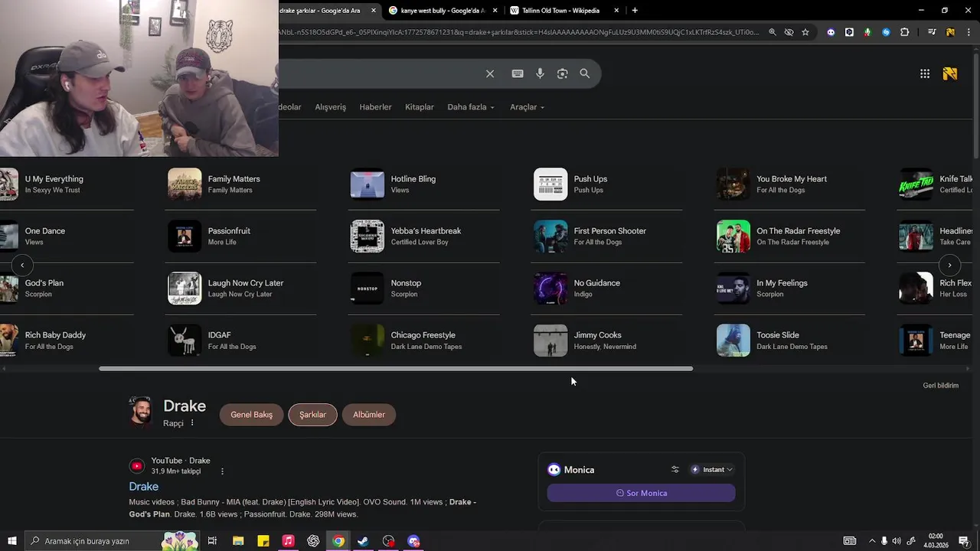This screenshot has height=551, width=980.
Task: Open the media control icon in Chrome toolbar
Action: point(932,32)
